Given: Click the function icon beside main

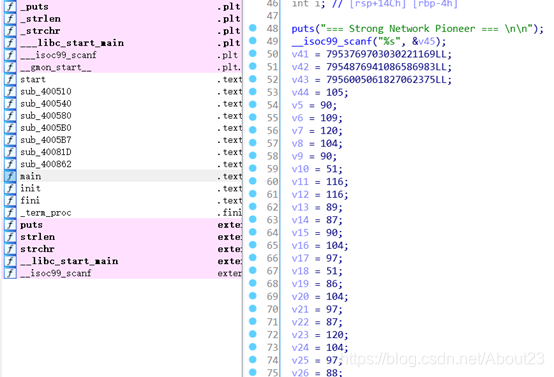Looking at the screenshot, I should point(11,176).
